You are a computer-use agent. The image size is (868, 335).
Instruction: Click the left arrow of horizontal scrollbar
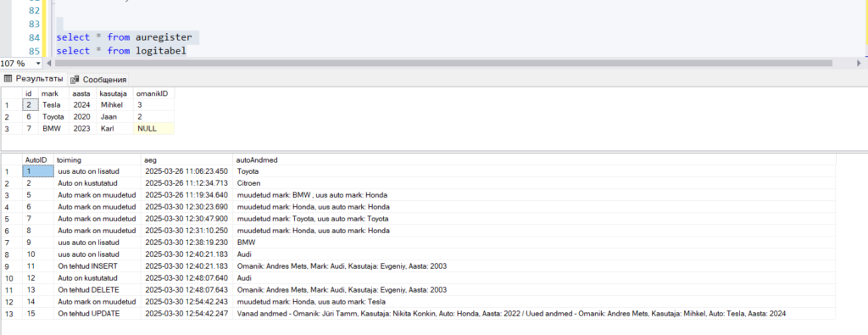point(48,63)
